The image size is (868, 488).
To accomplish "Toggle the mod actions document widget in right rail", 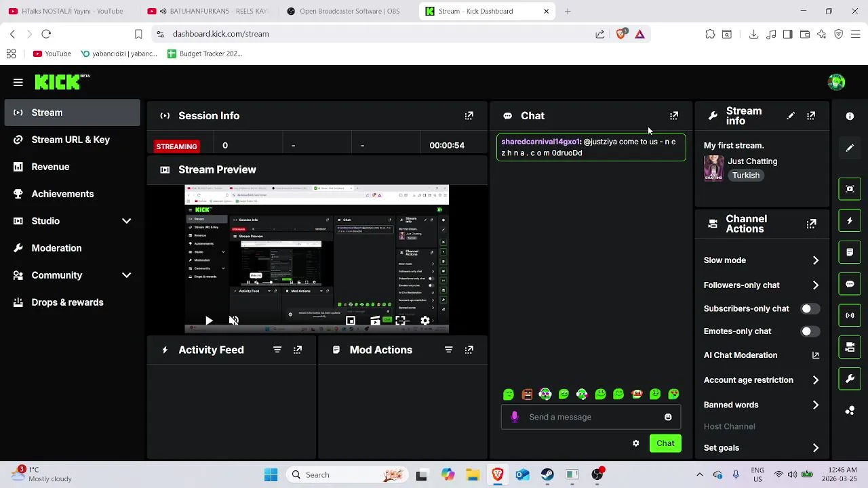I will pyautogui.click(x=850, y=252).
